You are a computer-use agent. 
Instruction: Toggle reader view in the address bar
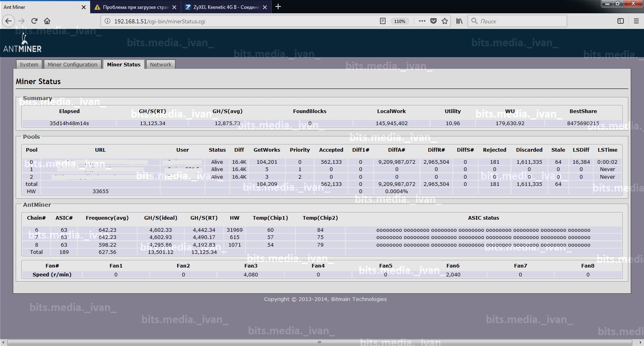point(383,21)
